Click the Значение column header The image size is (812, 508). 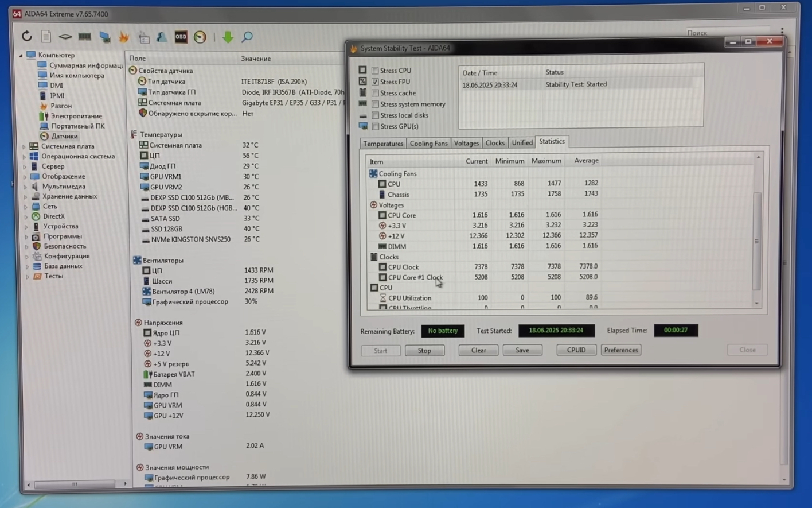point(256,59)
